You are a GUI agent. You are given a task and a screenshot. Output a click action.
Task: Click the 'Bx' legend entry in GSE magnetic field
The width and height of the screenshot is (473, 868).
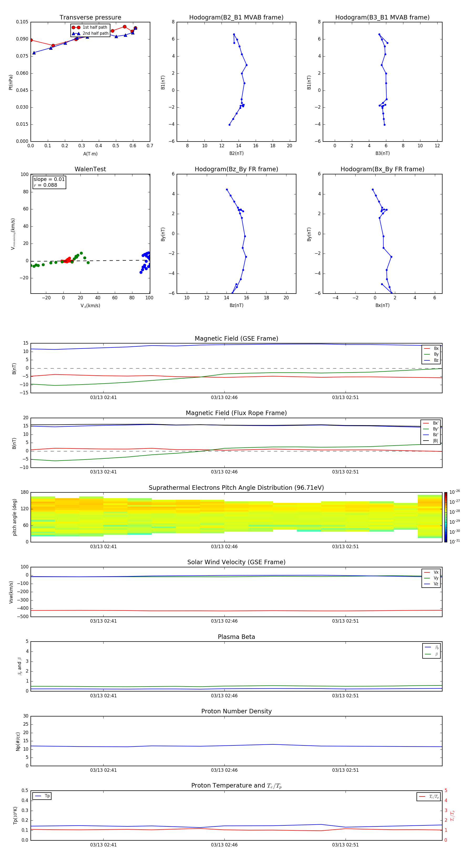click(x=431, y=349)
